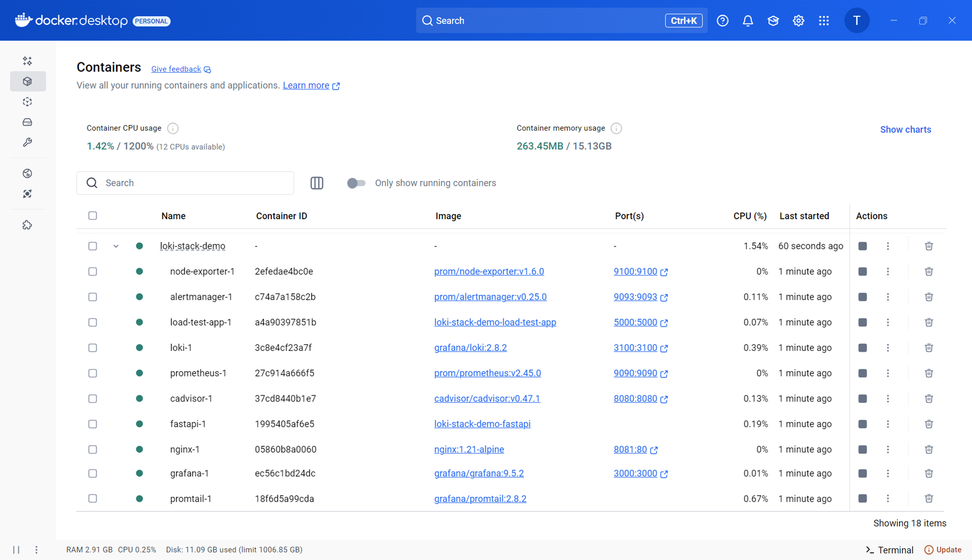Click the column layout icon
This screenshot has width=972, height=560.
point(316,183)
